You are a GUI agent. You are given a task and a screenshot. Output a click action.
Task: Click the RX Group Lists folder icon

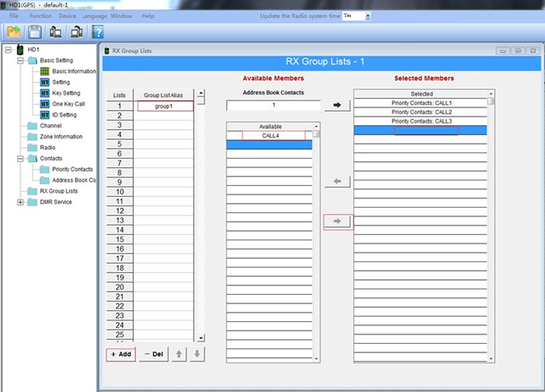click(33, 191)
